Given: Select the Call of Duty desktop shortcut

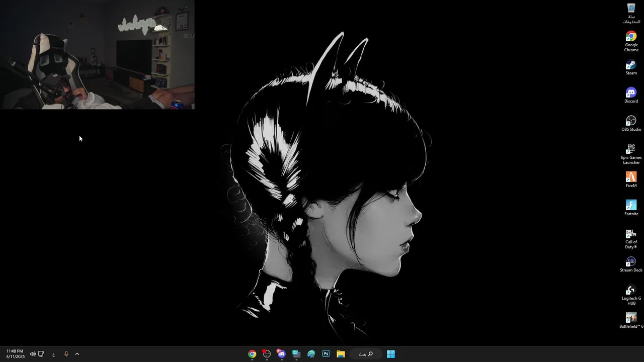Looking at the screenshot, I should click(631, 238).
